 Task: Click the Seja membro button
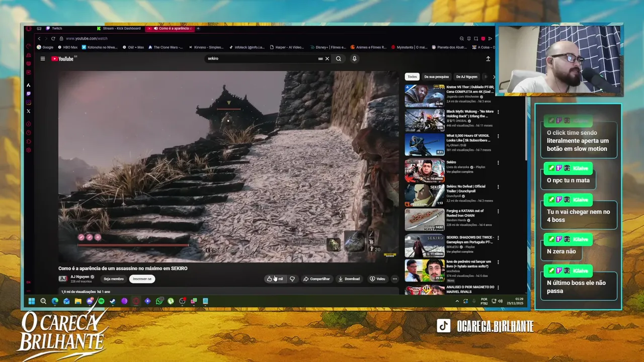(114, 279)
